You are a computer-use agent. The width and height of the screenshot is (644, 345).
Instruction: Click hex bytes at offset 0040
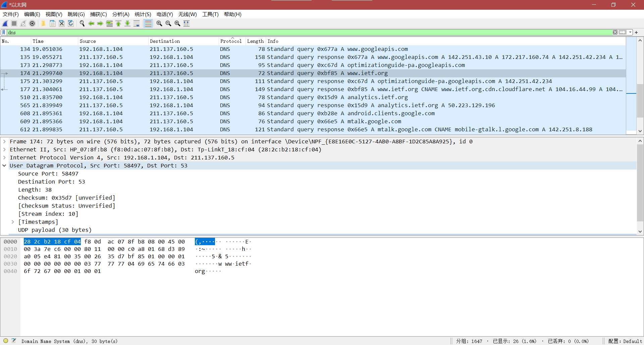click(62, 271)
